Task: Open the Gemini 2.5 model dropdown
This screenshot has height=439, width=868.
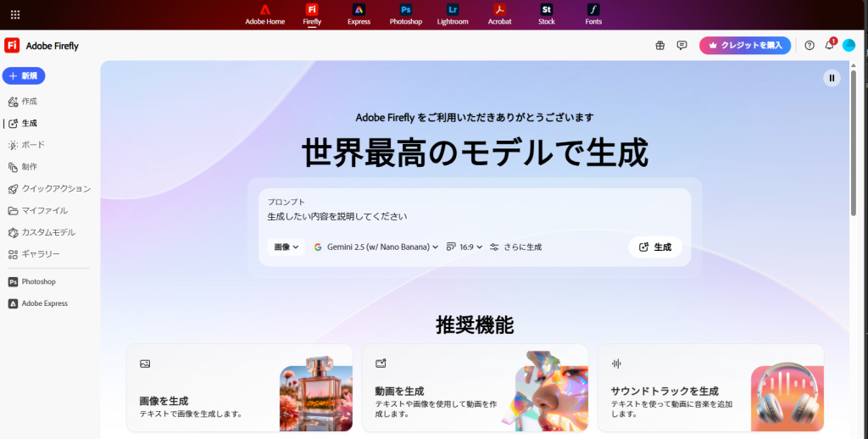Action: click(376, 247)
